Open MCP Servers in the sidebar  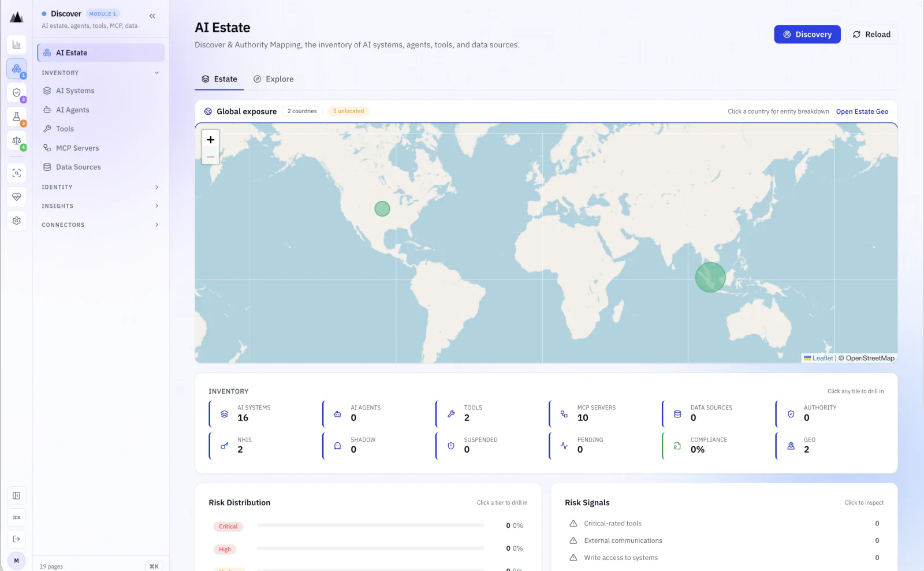(101, 148)
